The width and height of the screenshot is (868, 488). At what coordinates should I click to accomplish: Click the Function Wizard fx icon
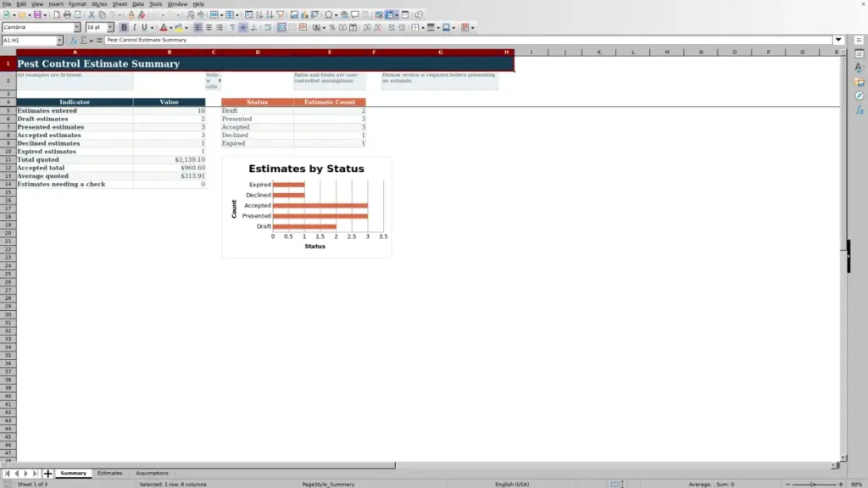(x=74, y=40)
